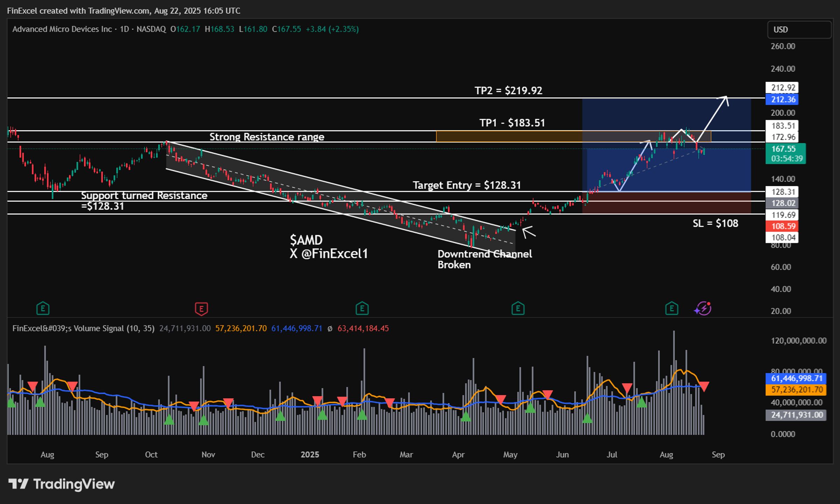Click the TP1 - $183.51 annotation
This screenshot has width=840, height=504.
(512, 123)
